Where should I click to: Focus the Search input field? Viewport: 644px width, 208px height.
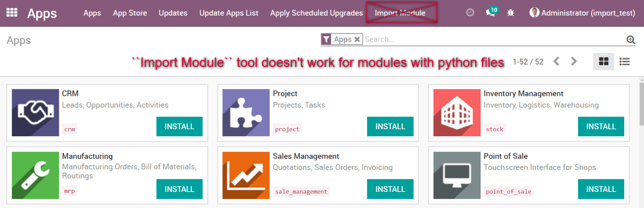click(494, 39)
